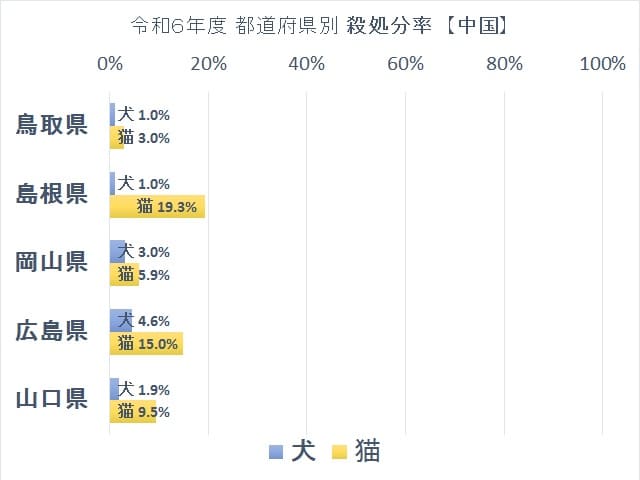The height and width of the screenshot is (480, 640).
Task: Select the 40% axis tick label
Action: point(306,65)
